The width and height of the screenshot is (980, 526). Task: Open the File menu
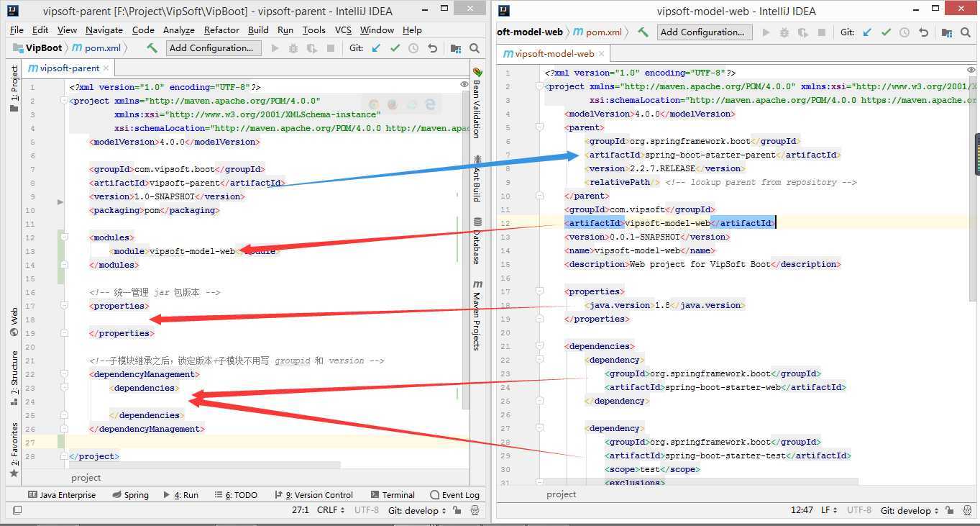[x=17, y=30]
